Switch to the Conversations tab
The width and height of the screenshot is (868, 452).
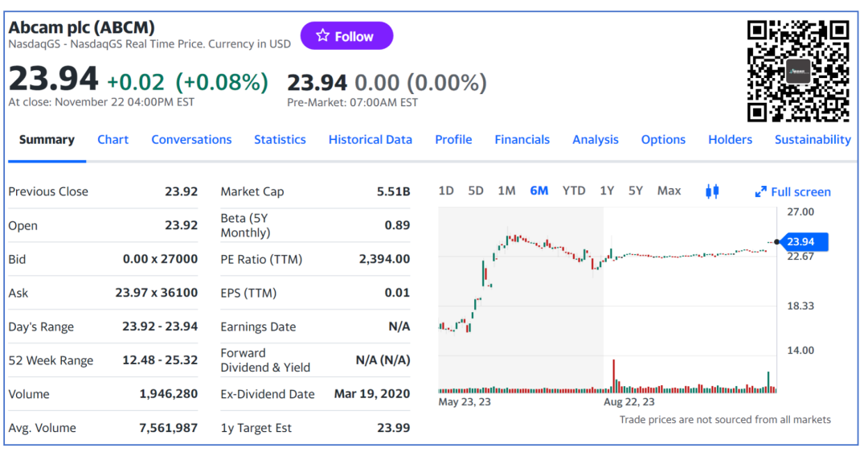coord(191,139)
